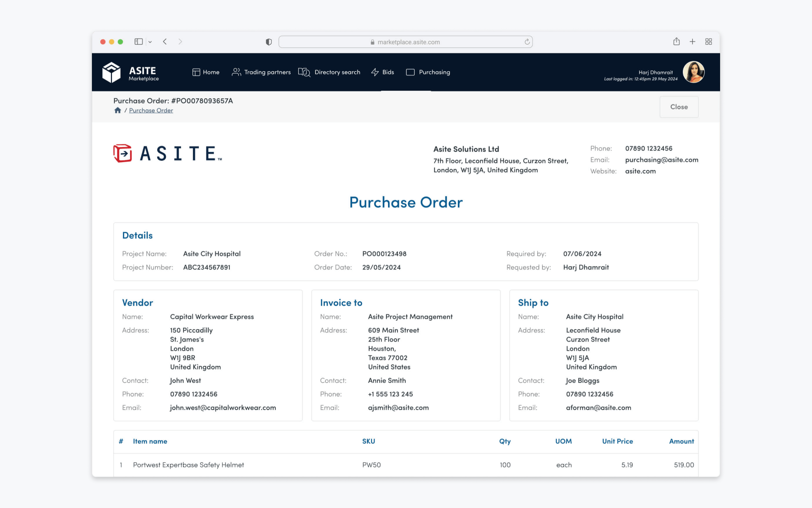Click vendor name Capital Workwear Express

click(x=212, y=317)
